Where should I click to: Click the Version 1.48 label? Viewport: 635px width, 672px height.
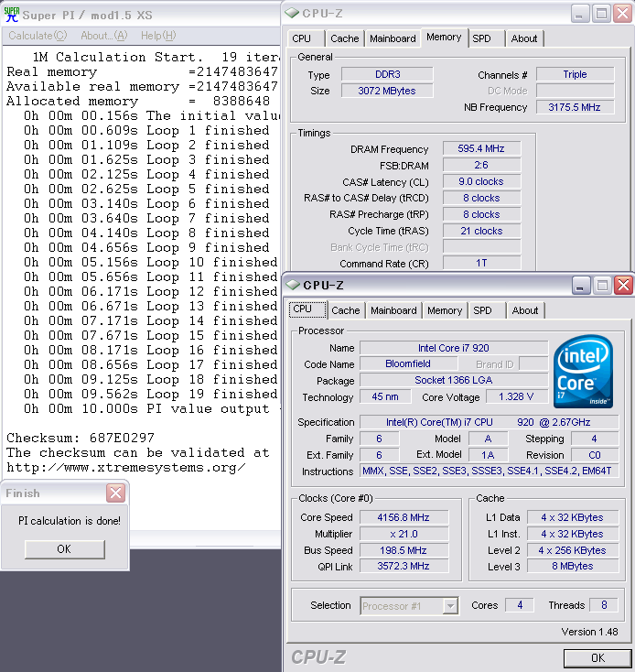pyautogui.click(x=589, y=632)
